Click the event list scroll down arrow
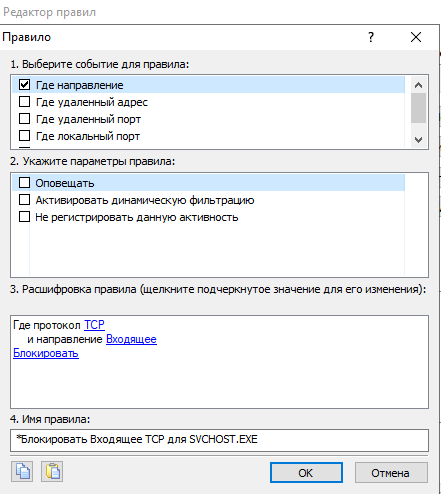Screen dimensions: 441x494 tap(418, 139)
